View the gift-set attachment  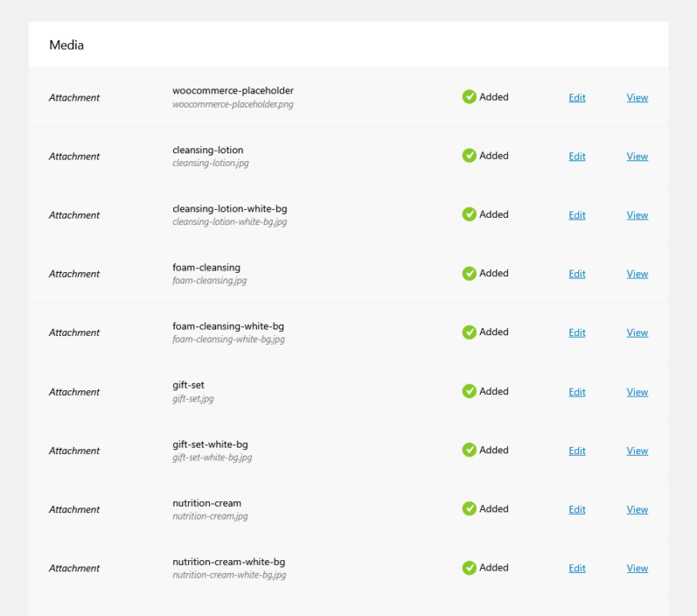[638, 392]
